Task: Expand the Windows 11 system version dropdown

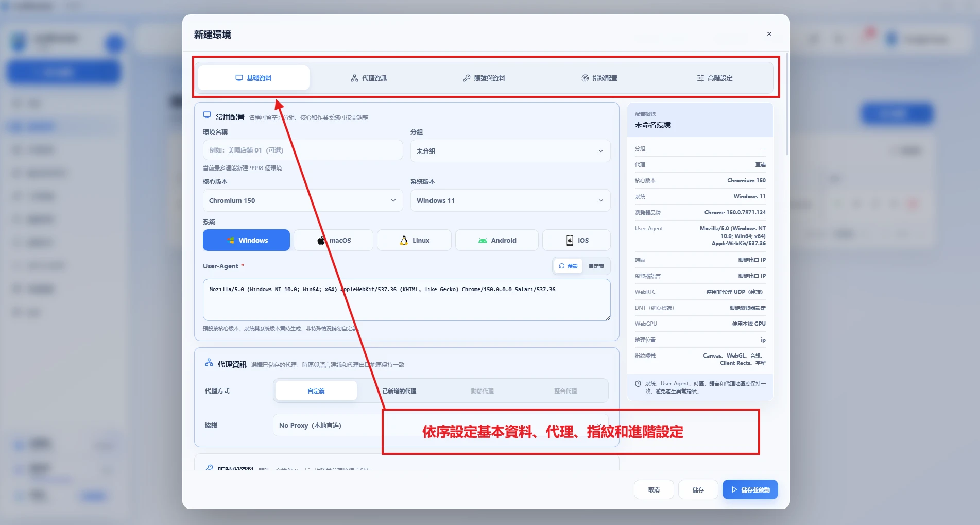Action: [x=510, y=200]
